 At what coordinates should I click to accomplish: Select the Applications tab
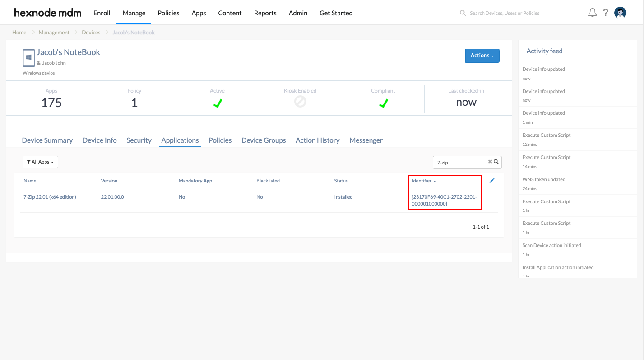pyautogui.click(x=180, y=140)
